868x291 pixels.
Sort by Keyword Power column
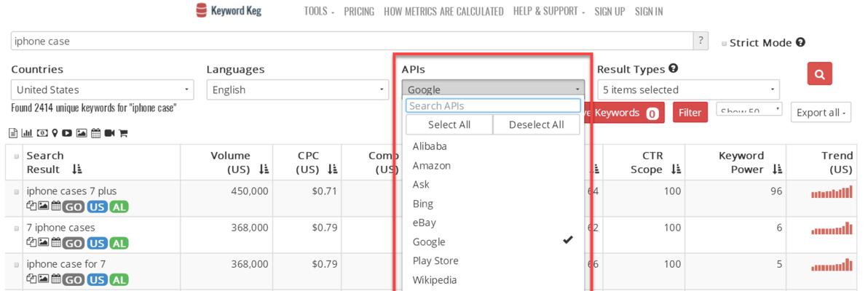coord(777,170)
